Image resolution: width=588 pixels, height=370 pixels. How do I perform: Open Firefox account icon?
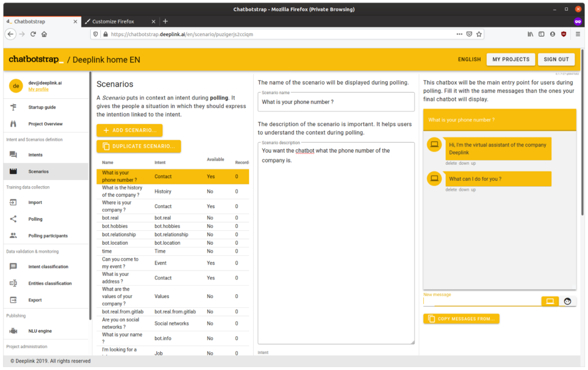[x=552, y=34]
